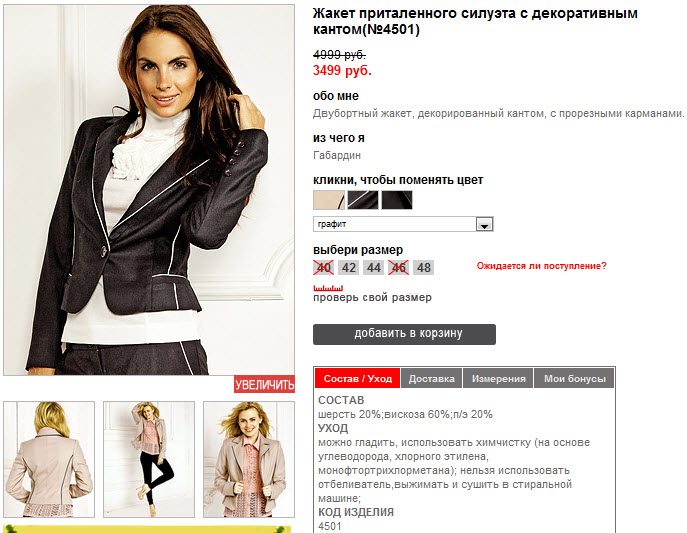The width and height of the screenshot is (687, 533).
Task: Switch to the Мои бонусы tab
Action: pyautogui.click(x=574, y=379)
